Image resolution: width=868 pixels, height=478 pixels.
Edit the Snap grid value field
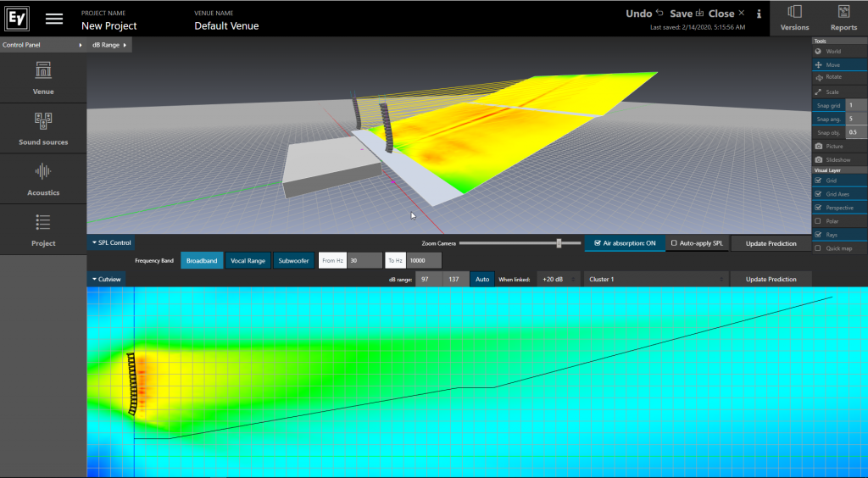tap(856, 106)
